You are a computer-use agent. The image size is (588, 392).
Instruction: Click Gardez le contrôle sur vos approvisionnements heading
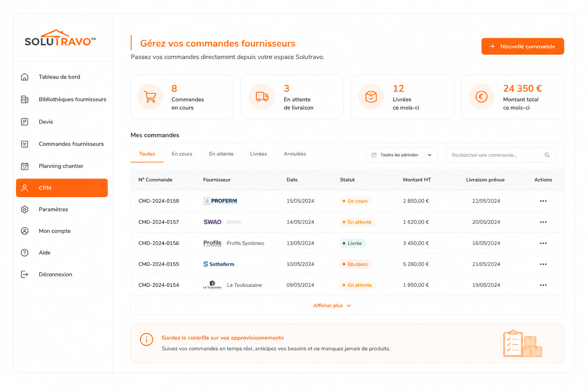(x=223, y=338)
